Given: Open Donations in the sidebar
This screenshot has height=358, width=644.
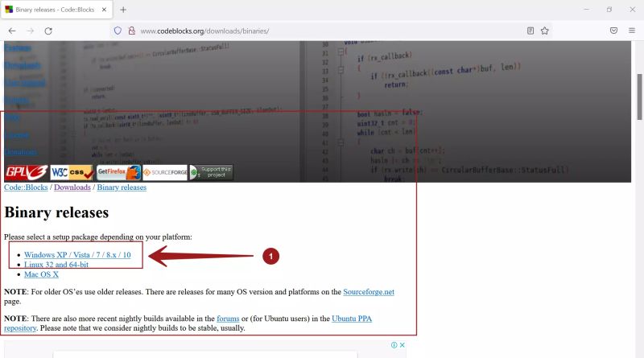Looking at the screenshot, I should point(21,152).
